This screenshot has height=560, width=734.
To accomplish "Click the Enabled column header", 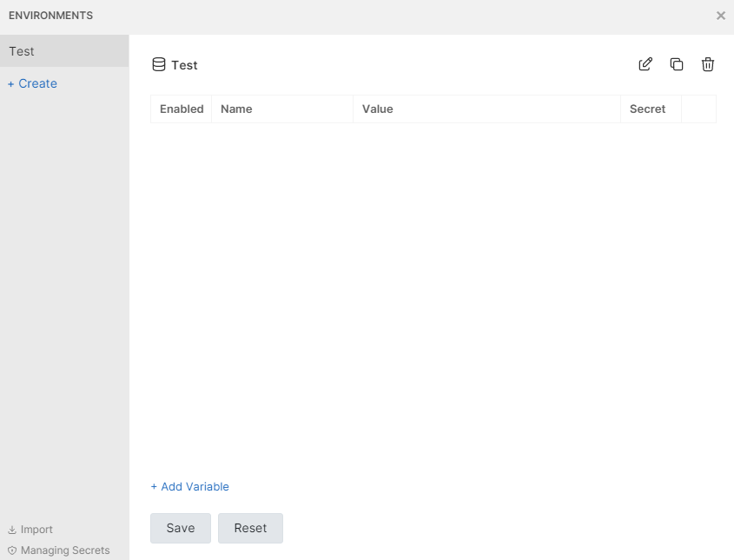I will [182, 109].
